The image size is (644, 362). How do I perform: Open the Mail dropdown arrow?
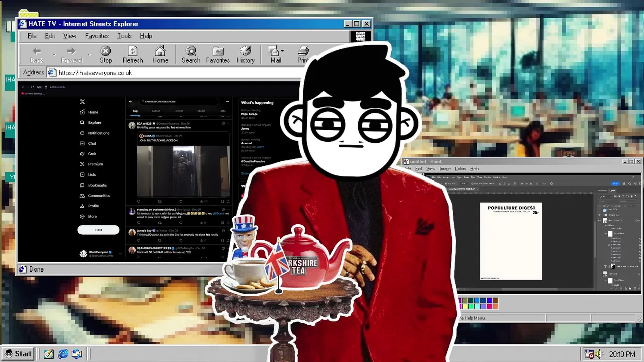click(282, 51)
